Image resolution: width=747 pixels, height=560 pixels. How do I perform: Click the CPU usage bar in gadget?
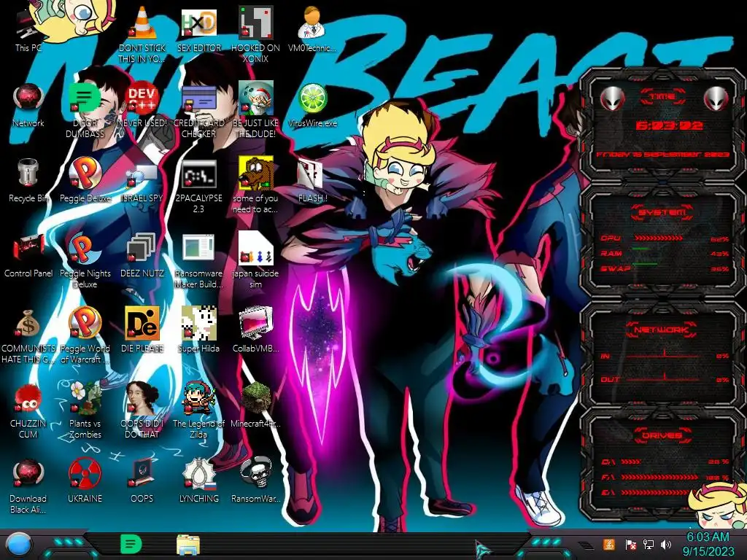tap(659, 238)
